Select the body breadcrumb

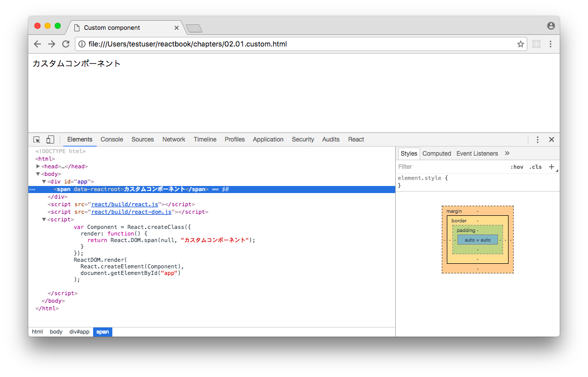(x=56, y=332)
